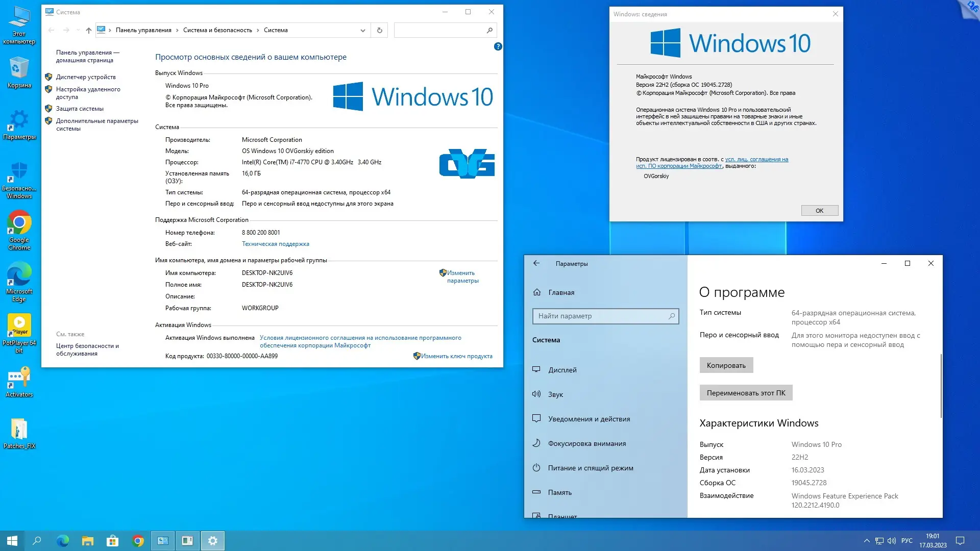980x551 pixels.
Task: Select Питание и спящий режим item
Action: [590, 468]
